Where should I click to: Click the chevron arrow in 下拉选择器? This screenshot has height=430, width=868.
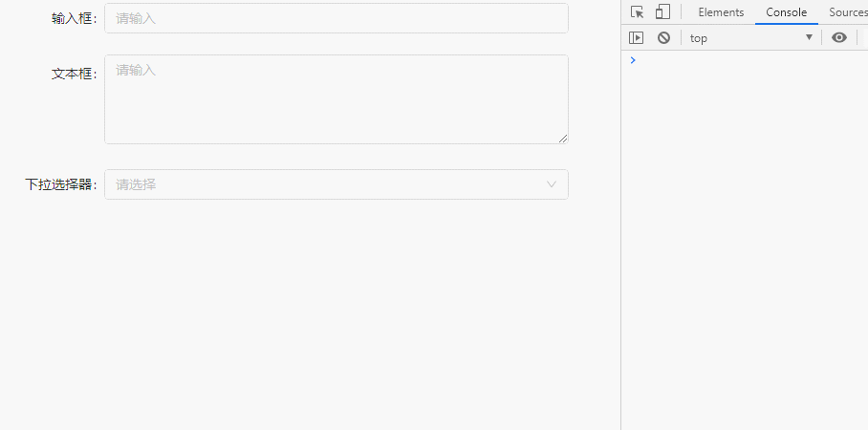click(552, 184)
